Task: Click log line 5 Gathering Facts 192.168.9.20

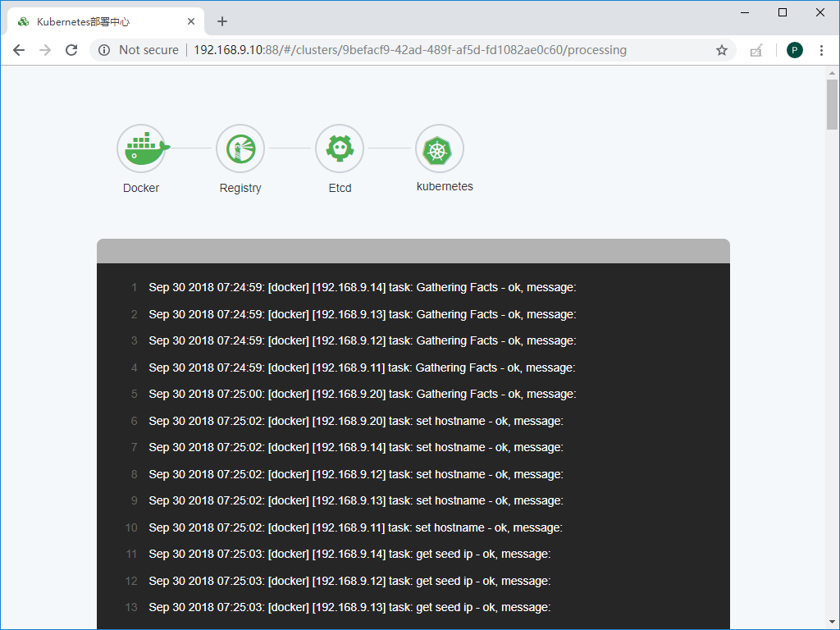Action: click(362, 395)
